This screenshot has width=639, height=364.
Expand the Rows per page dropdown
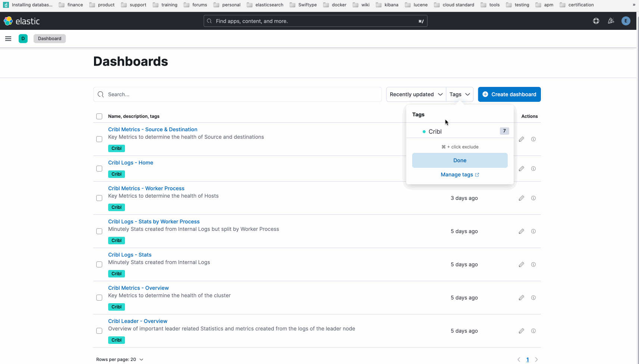pos(119,359)
